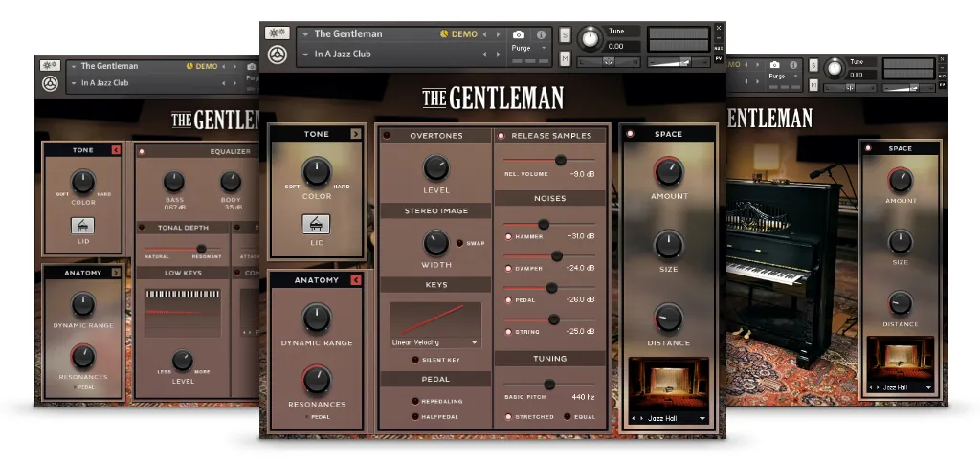Select previous reverb space in center Space panel

[633, 418]
